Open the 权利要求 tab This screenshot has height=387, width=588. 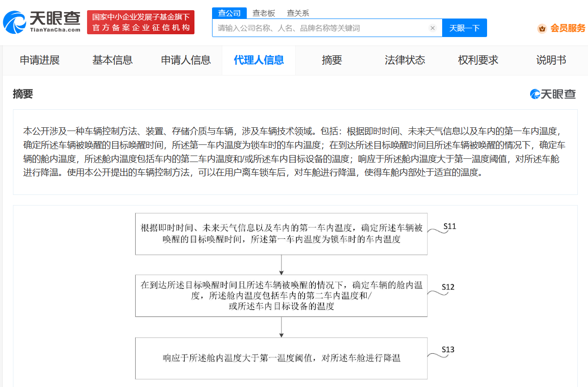478,60
